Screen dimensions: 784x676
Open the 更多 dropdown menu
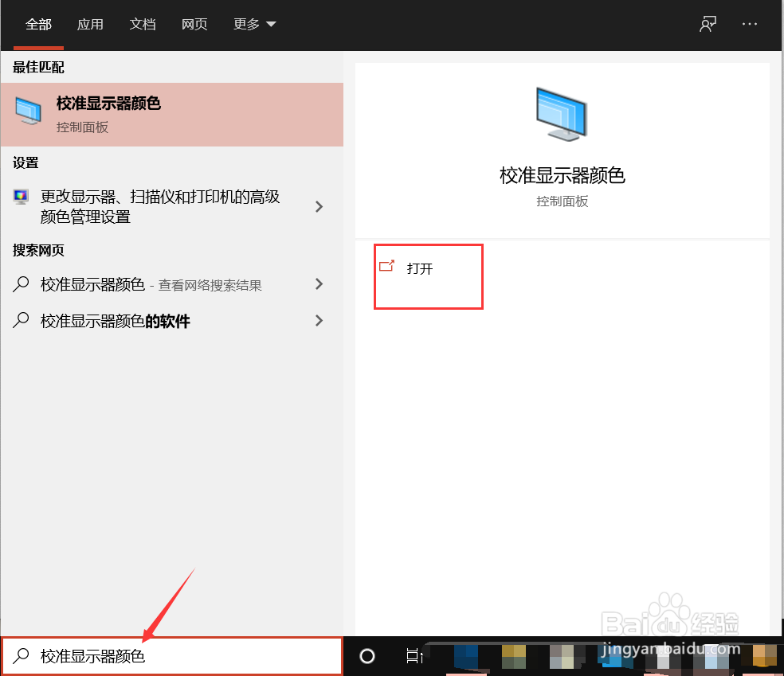(254, 25)
